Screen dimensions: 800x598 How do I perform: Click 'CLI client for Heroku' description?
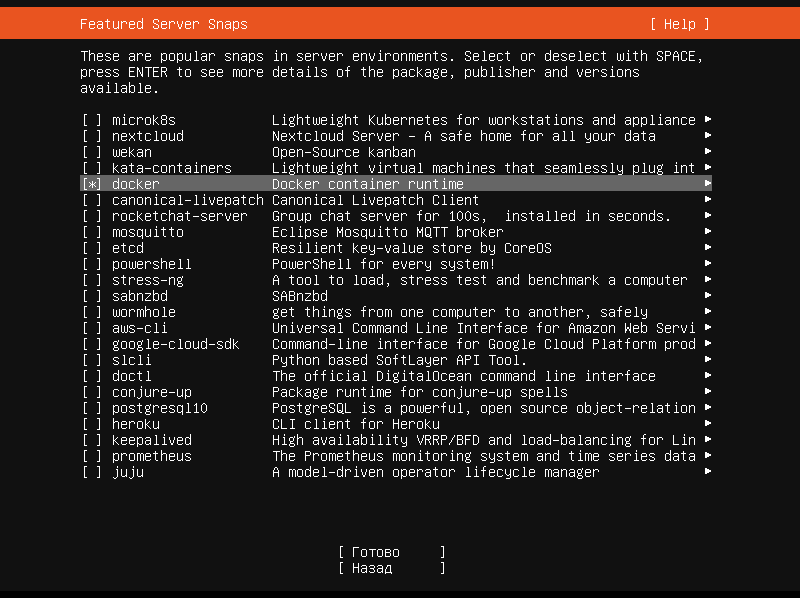tap(356, 424)
